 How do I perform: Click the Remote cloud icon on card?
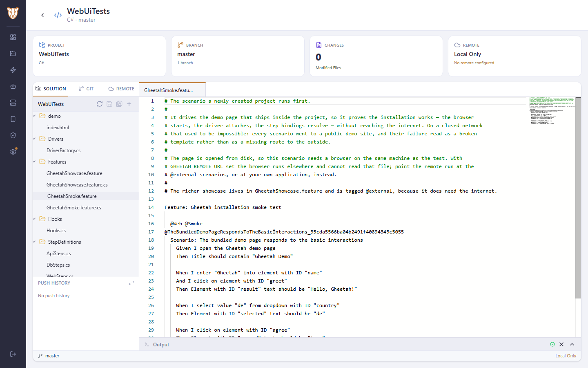coord(457,45)
